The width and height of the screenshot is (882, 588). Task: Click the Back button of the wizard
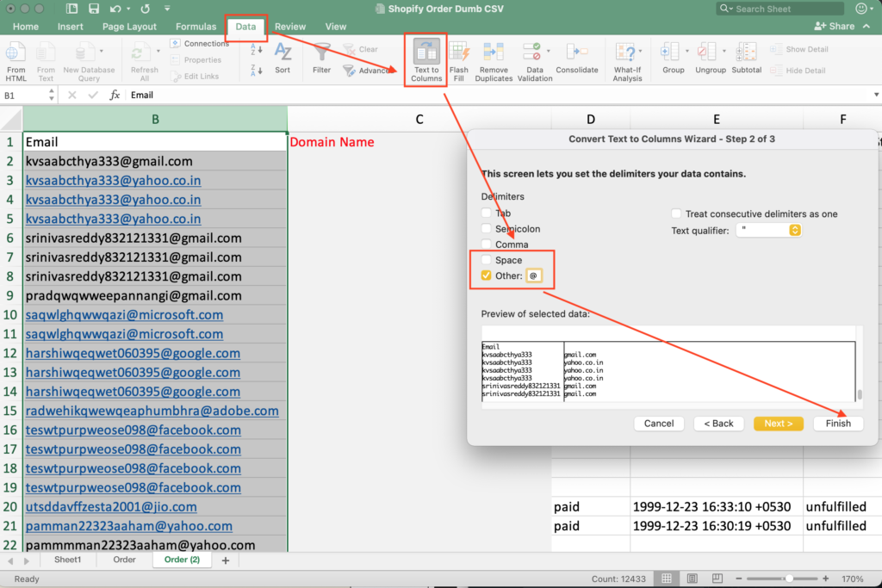pos(718,423)
